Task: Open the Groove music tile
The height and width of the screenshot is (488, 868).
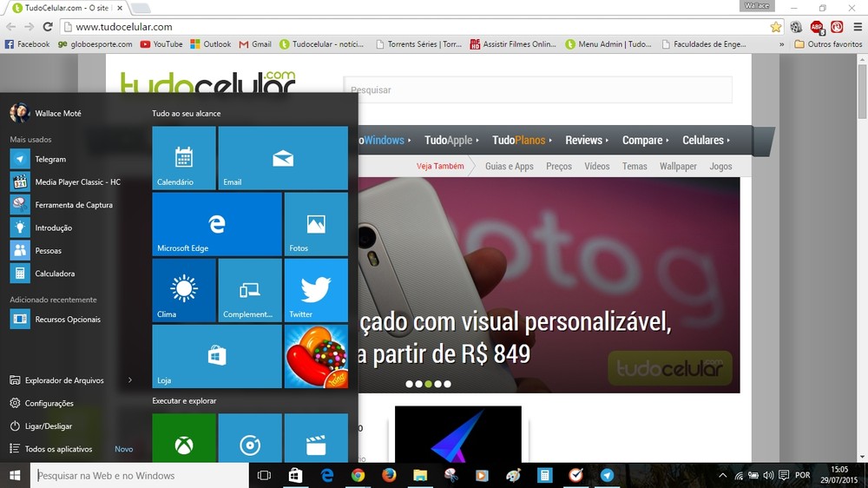Action: click(250, 438)
